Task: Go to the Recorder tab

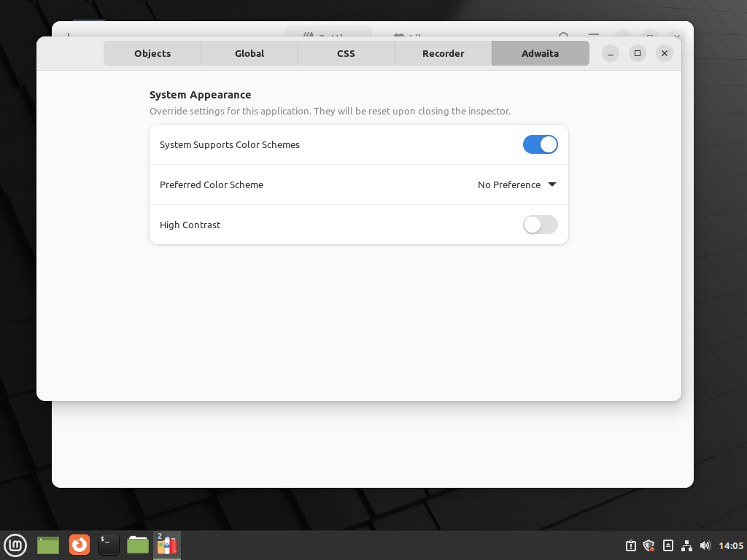Action: coord(443,53)
